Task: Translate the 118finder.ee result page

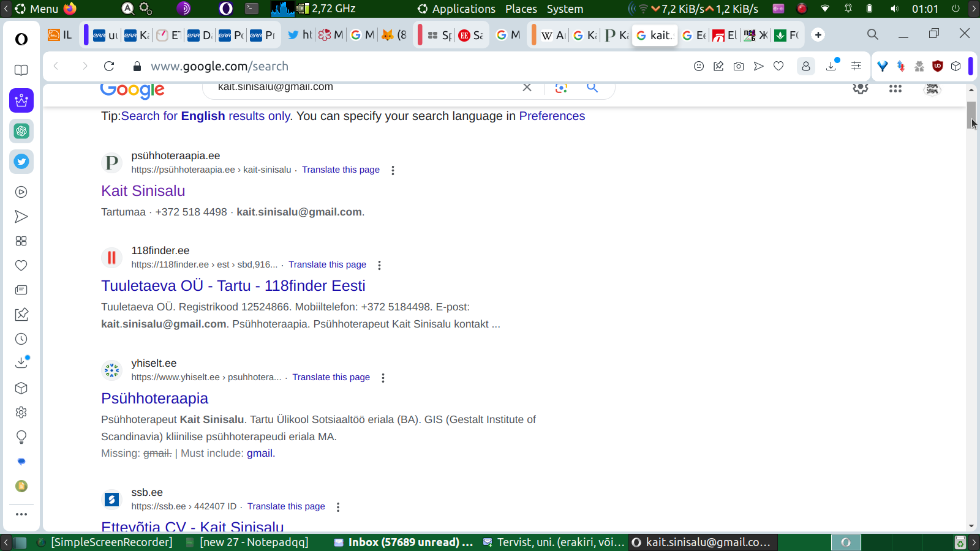Action: pos(328,264)
